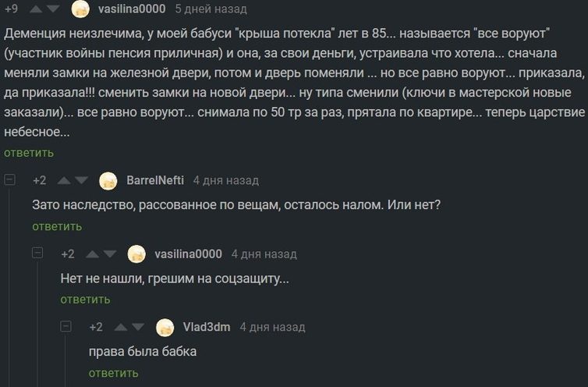Downvote the top comment by vasilina0000
This screenshot has height=387, width=588.
[53, 9]
